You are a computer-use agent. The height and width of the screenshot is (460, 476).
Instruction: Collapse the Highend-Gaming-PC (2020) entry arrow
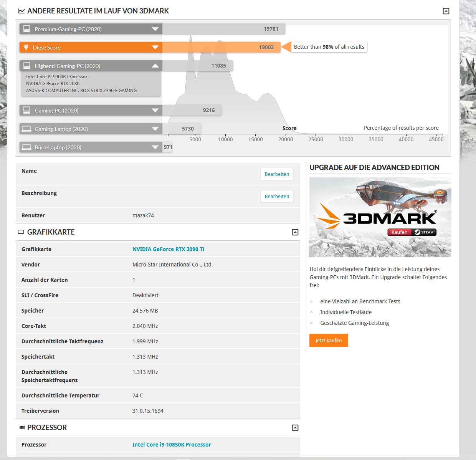[155, 66]
